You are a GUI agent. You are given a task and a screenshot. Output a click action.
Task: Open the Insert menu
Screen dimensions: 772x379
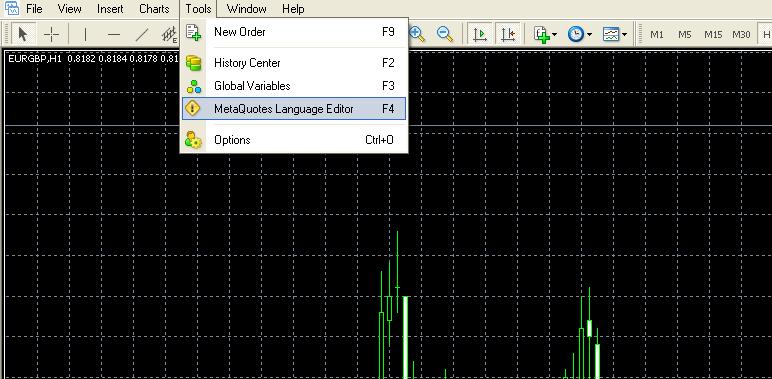click(x=110, y=9)
